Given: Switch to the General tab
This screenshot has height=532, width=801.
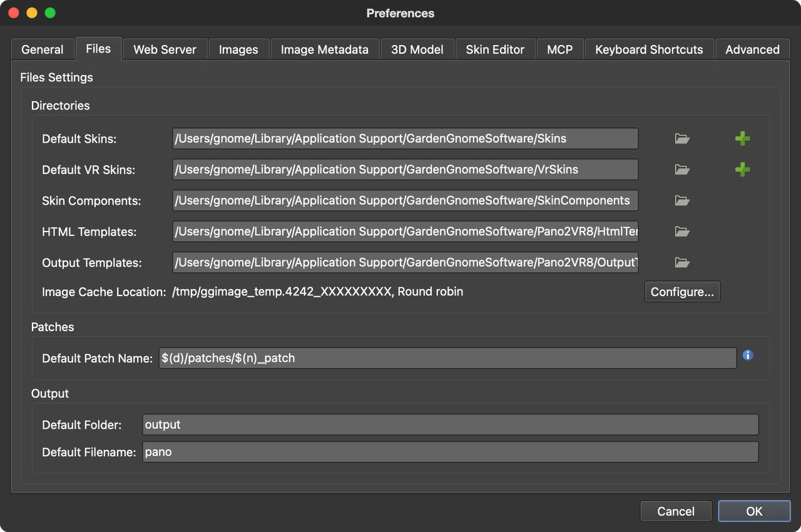Looking at the screenshot, I should coord(43,49).
